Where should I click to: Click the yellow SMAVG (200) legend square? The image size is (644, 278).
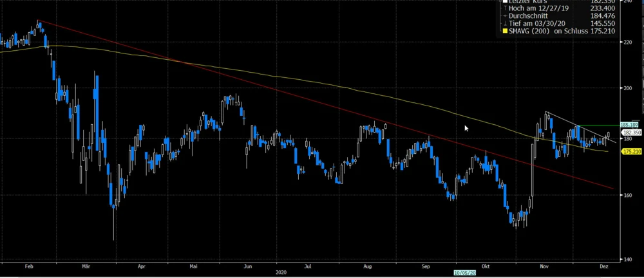504,30
